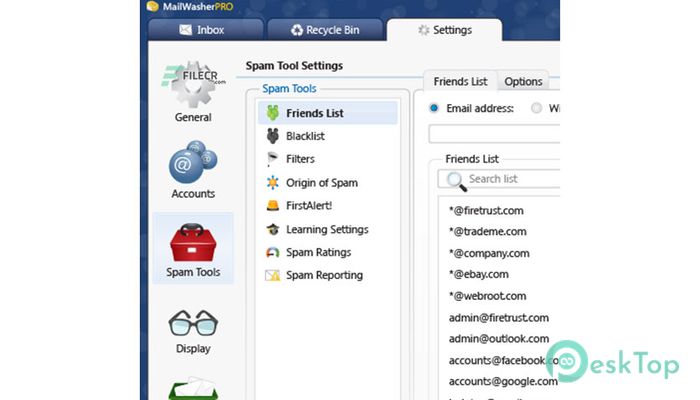Viewport: 700px width, 400px height.
Task: Select accounts@google.com entry
Action: point(503,381)
